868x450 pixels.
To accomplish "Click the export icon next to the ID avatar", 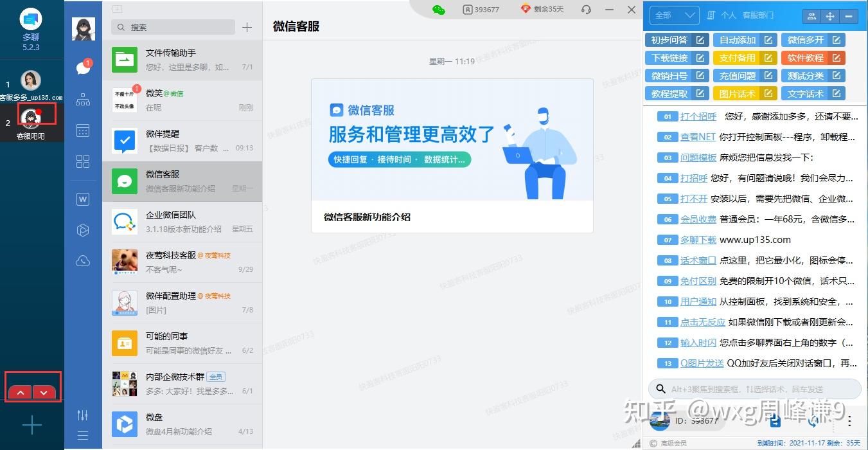I will pyautogui.click(x=775, y=420).
